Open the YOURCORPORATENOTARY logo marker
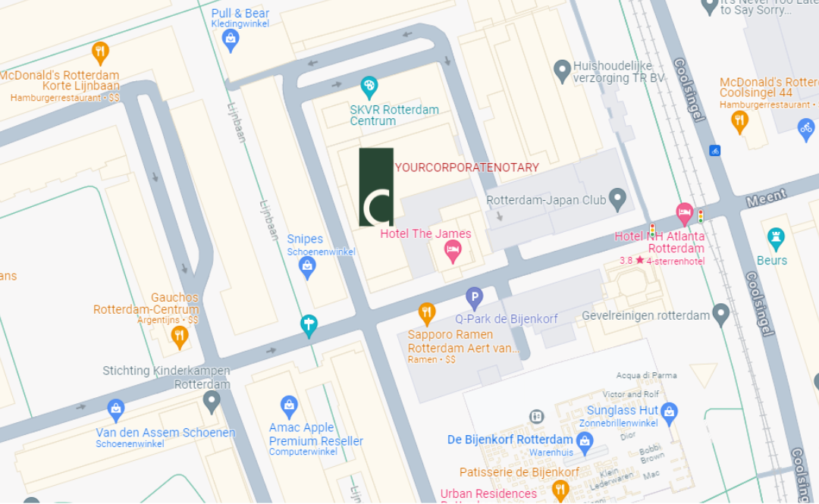Image resolution: width=819 pixels, height=504 pixels. click(376, 187)
